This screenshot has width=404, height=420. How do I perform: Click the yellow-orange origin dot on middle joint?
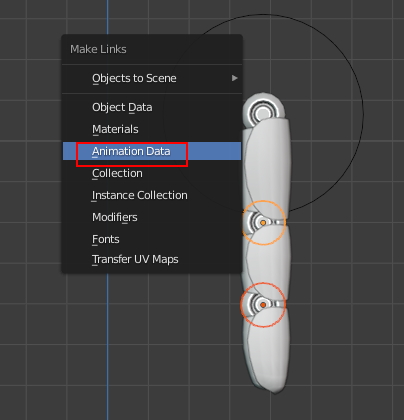click(263, 223)
